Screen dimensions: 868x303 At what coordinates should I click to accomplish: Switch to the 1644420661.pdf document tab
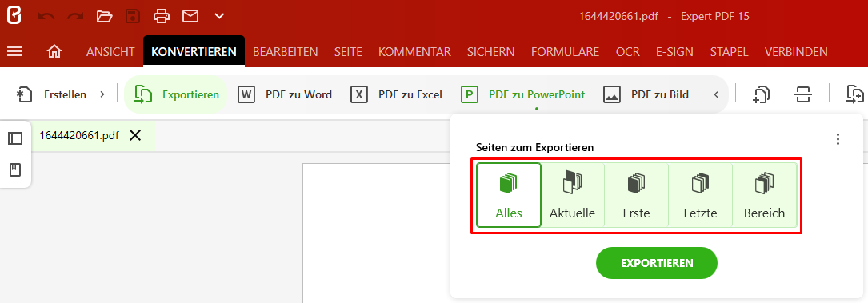tap(79, 135)
